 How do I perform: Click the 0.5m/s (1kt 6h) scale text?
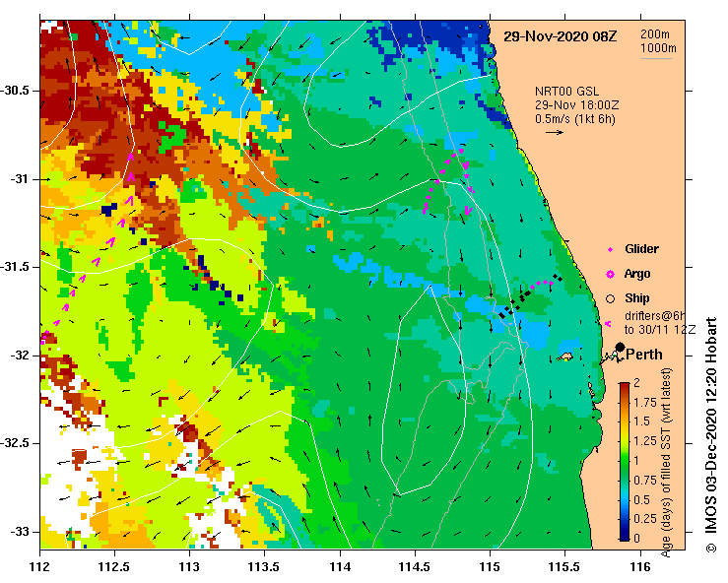(574, 119)
